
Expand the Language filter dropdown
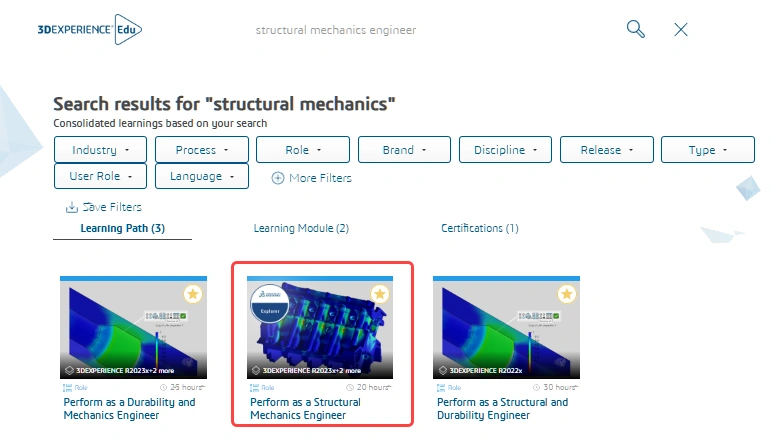pyautogui.click(x=201, y=176)
